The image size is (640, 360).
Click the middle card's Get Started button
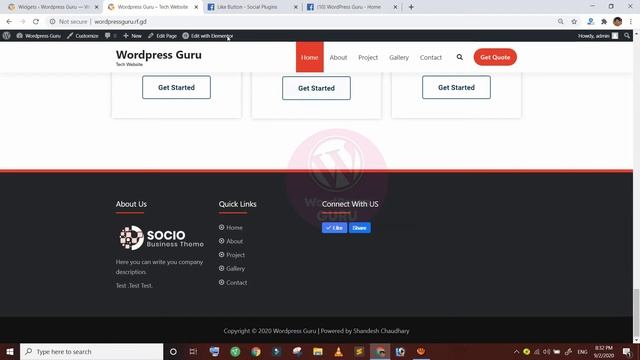[x=316, y=88]
